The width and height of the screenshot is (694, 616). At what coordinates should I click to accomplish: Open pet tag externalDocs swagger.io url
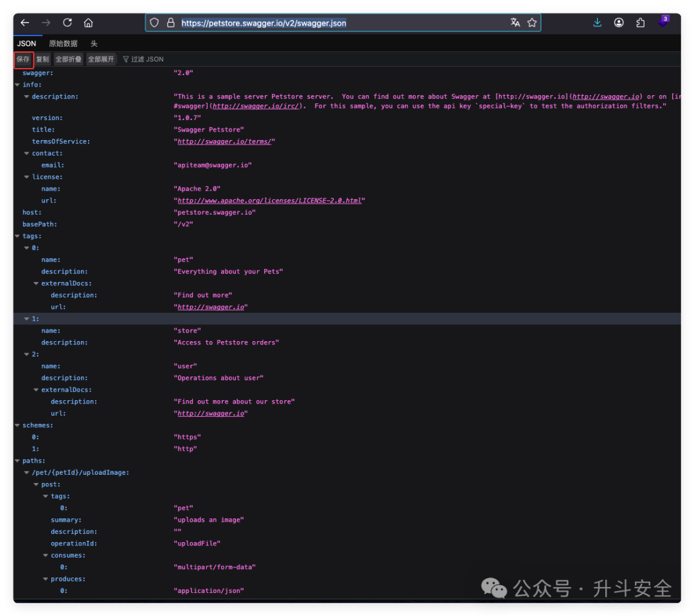coord(211,307)
